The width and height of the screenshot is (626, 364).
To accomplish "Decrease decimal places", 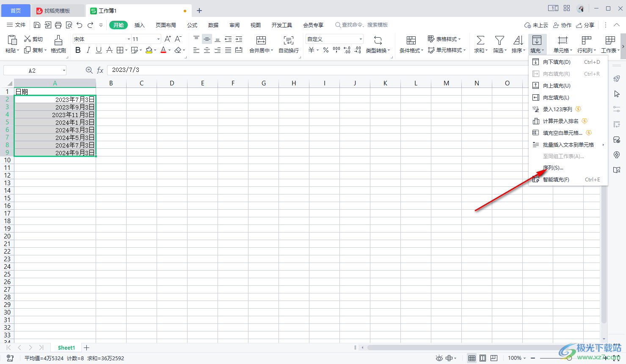I will pos(358,50).
